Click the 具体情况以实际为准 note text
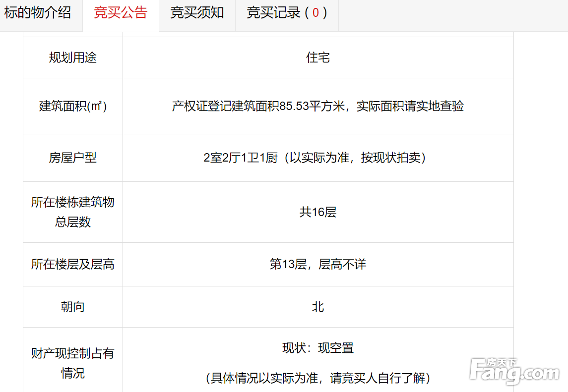 pos(318,379)
